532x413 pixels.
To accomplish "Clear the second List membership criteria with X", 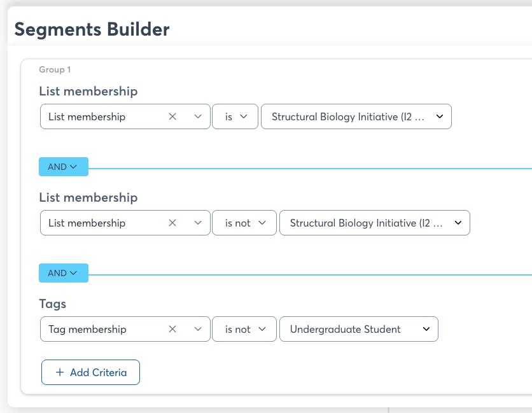I will (x=172, y=223).
